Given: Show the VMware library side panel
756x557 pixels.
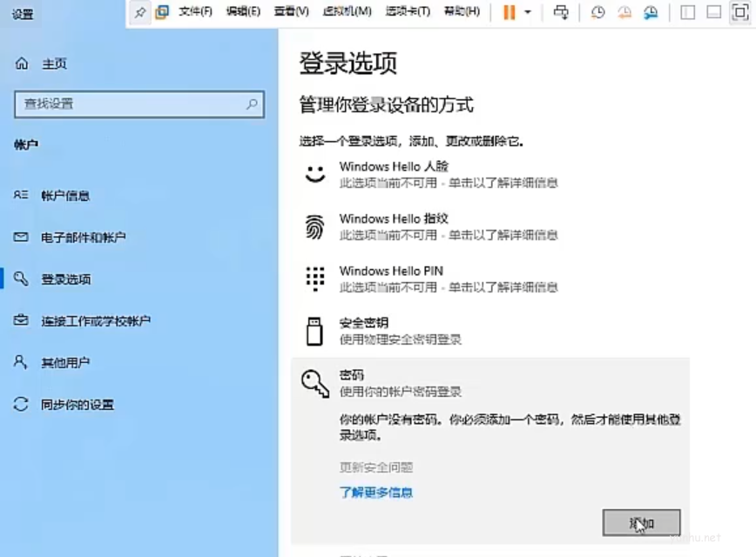Looking at the screenshot, I should [687, 12].
